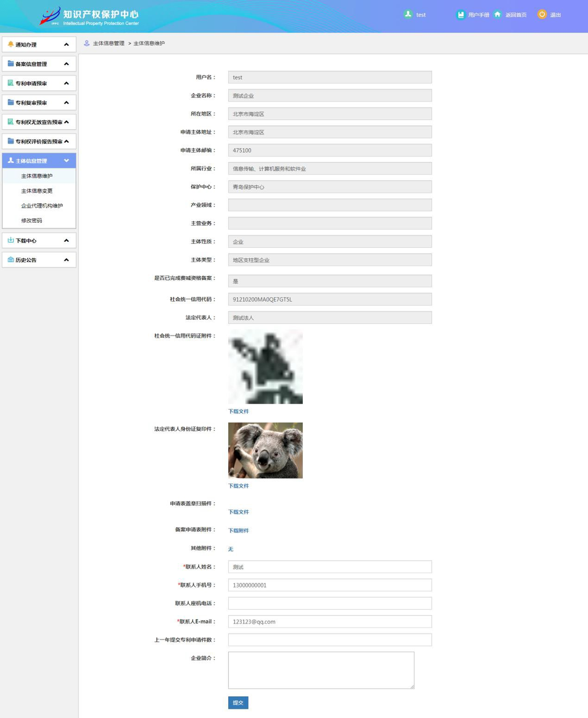Download the 备案申请表附件 via 下载附件 link
This screenshot has height=718, width=588.
pyautogui.click(x=238, y=531)
